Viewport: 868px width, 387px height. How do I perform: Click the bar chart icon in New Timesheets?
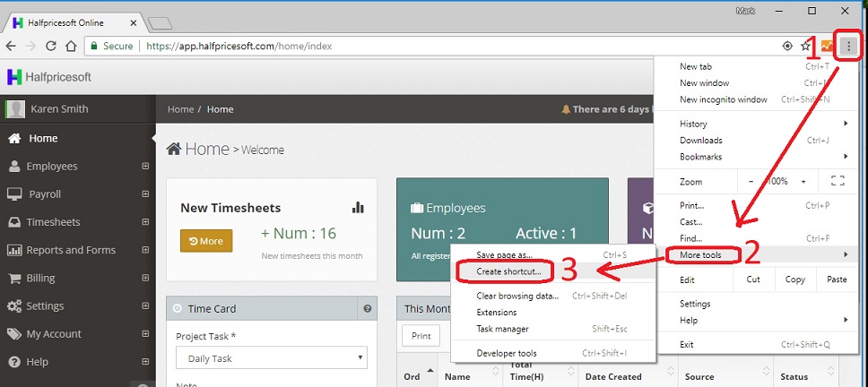pos(358,207)
